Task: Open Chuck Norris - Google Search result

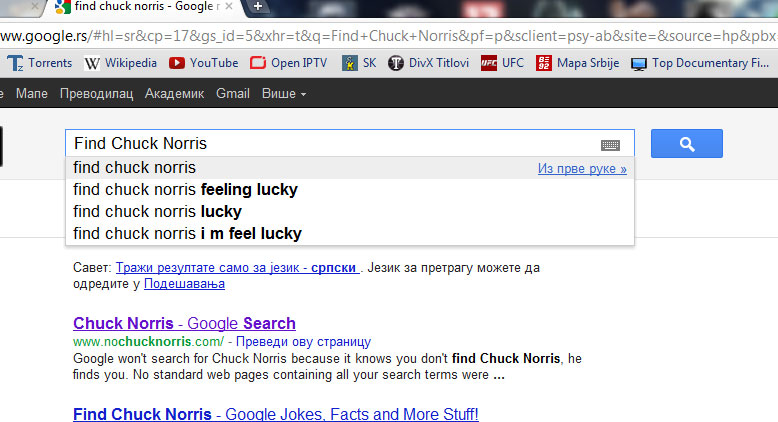Action: coord(184,323)
